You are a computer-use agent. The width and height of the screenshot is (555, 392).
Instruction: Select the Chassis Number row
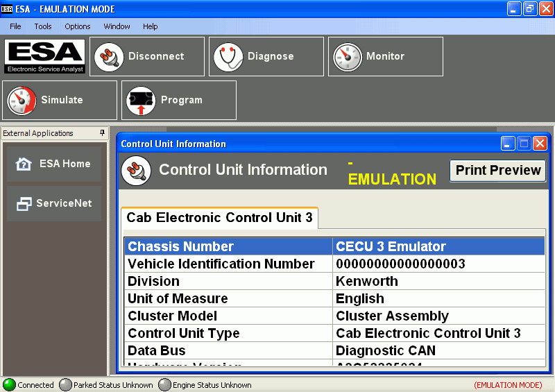point(229,246)
